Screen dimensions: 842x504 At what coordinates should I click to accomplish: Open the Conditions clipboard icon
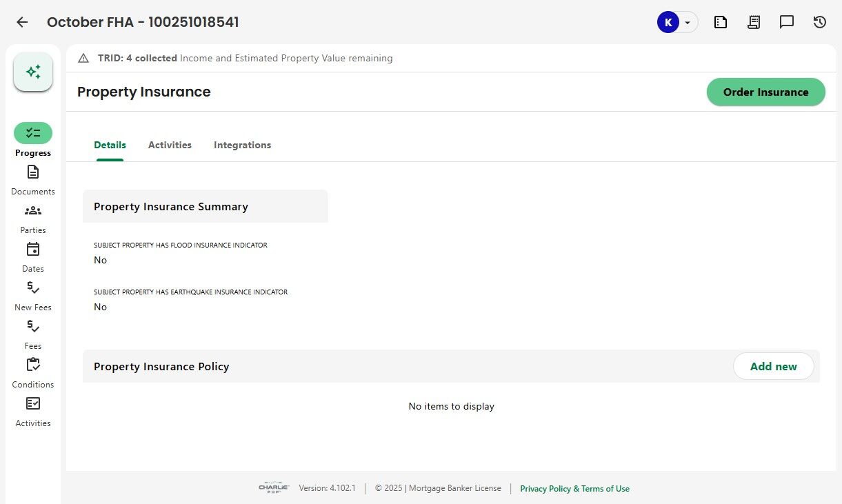coord(33,365)
